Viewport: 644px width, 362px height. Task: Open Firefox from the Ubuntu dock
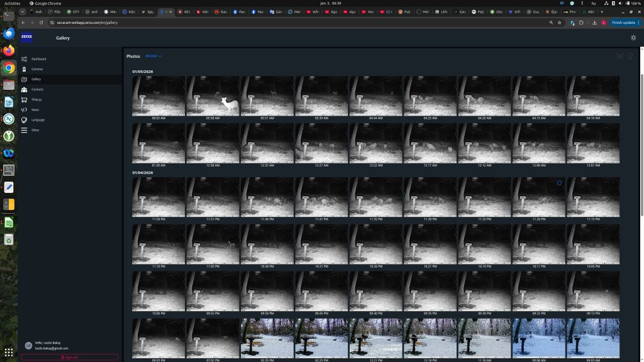click(x=9, y=50)
